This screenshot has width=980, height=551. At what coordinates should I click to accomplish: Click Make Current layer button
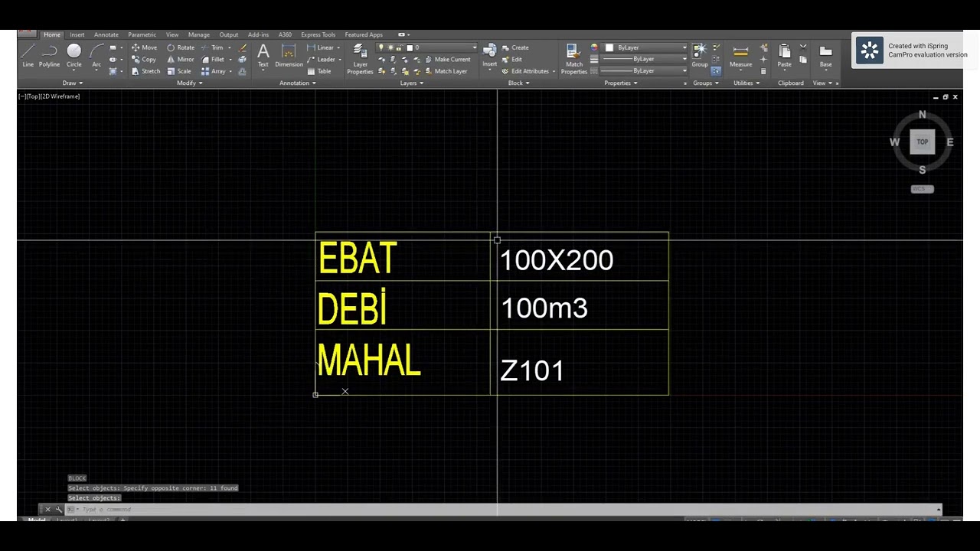click(x=447, y=59)
